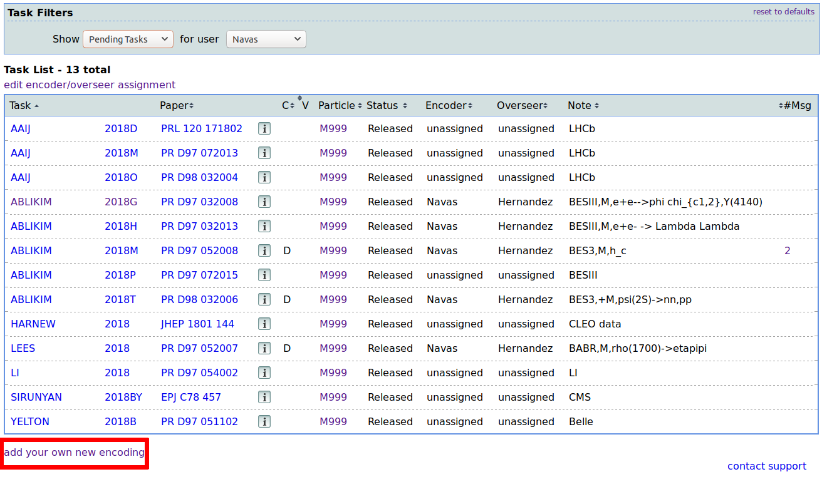Open paper PR D97 072015
Viewport: 822px width, 504px height.
pyautogui.click(x=200, y=275)
